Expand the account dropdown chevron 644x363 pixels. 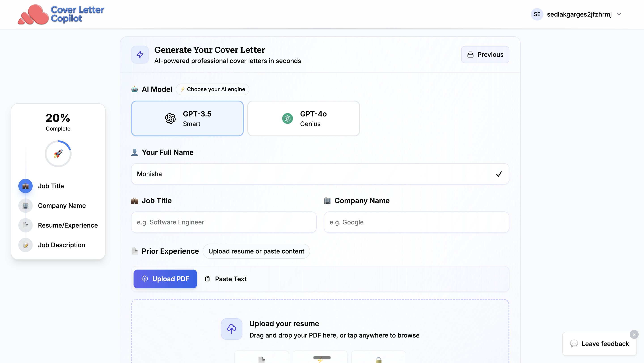(619, 14)
